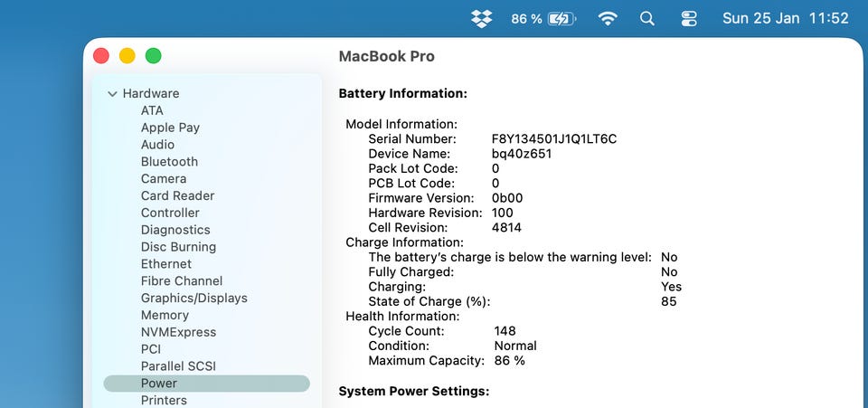The height and width of the screenshot is (408, 868).
Task: Click the date and time clock
Action: (x=785, y=18)
